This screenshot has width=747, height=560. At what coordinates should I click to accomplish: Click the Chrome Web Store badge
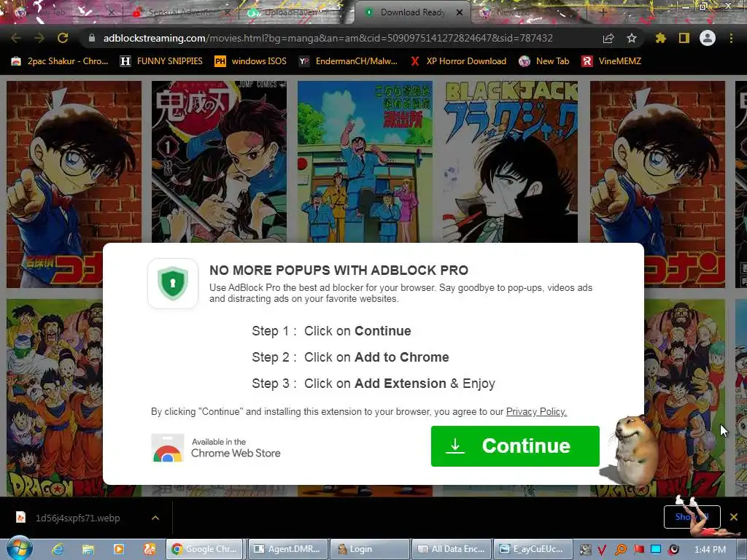click(x=216, y=448)
